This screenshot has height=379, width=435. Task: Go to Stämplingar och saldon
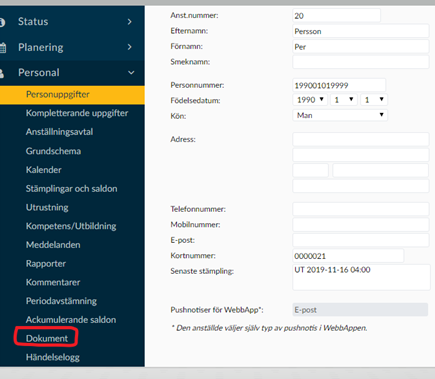[72, 189]
